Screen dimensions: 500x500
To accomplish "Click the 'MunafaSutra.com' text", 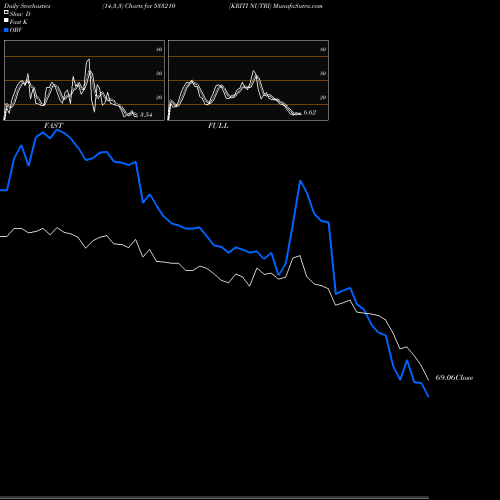I will [298, 6].
